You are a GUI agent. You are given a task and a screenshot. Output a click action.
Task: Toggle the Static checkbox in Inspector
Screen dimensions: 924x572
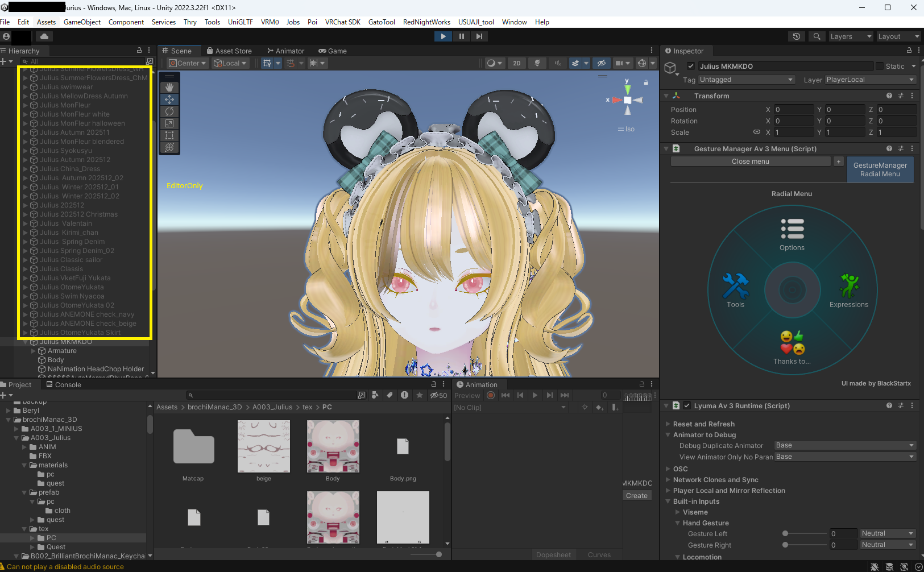(880, 66)
